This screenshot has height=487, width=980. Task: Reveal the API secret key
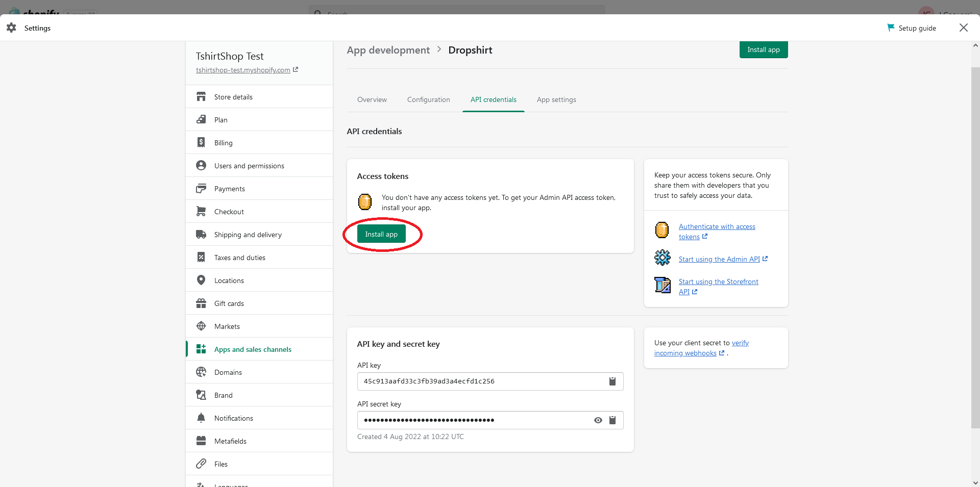[598, 420]
